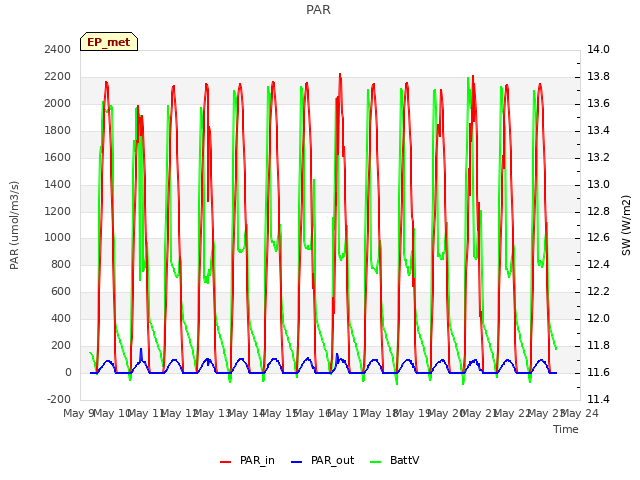Click the 1200 left axis tick label
Screen dimensions: 640x480
[x=58, y=211]
